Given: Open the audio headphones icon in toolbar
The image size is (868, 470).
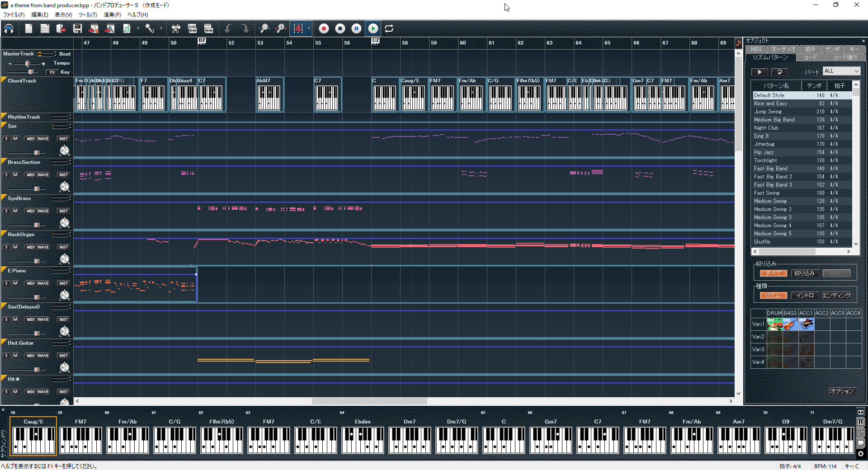Looking at the screenshot, I should click(9, 28).
